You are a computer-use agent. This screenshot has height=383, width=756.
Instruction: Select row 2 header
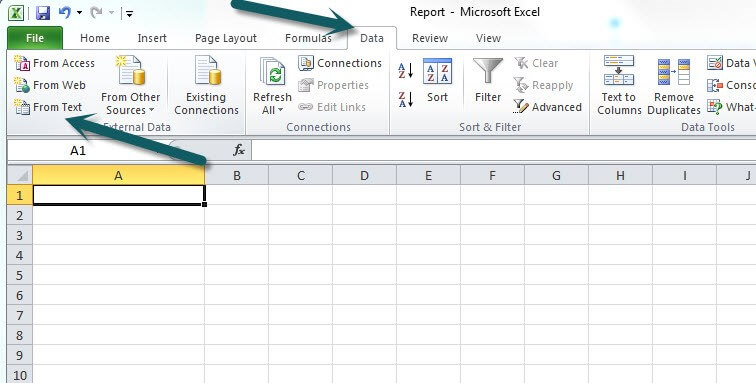pos(20,215)
